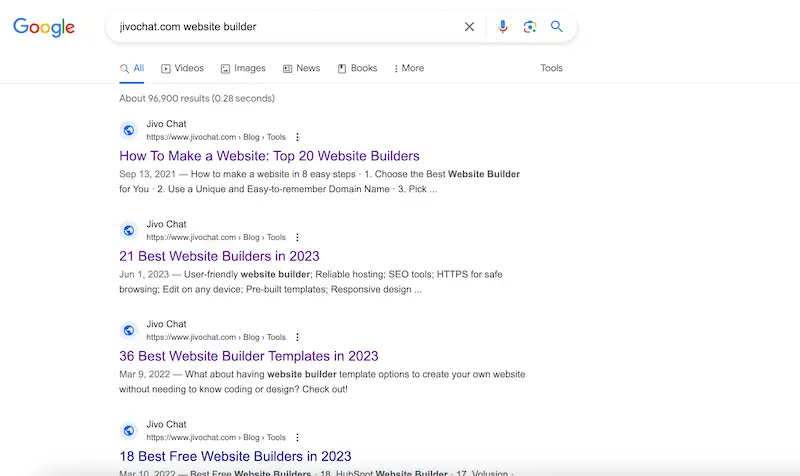Click the Google logo

pos(44,27)
